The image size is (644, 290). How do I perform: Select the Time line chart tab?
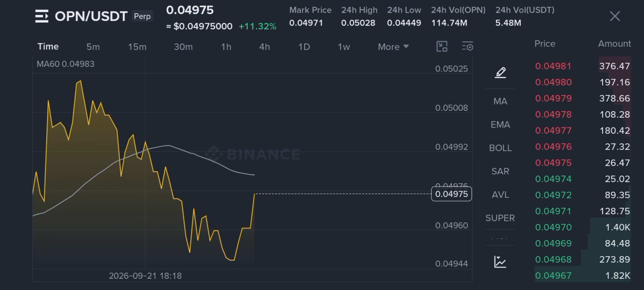48,47
